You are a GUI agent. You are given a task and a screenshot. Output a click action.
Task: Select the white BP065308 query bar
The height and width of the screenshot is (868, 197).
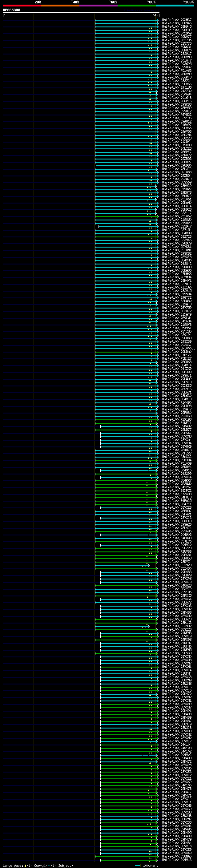click(81, 12)
